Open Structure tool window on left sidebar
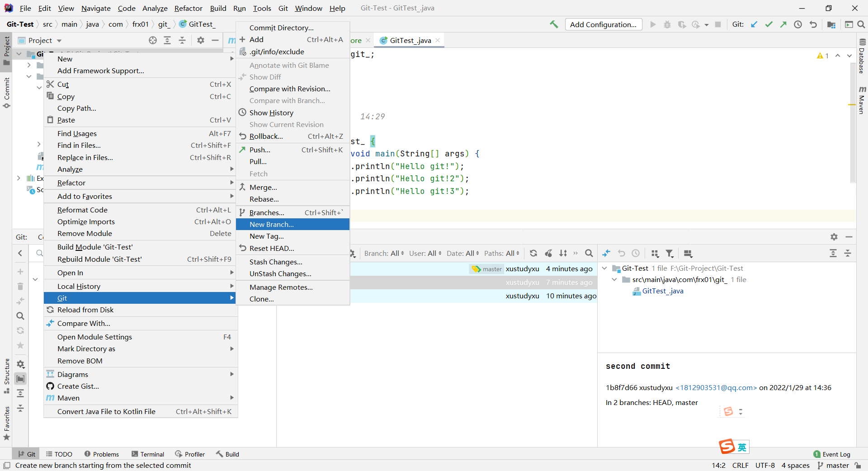 pos(7,376)
